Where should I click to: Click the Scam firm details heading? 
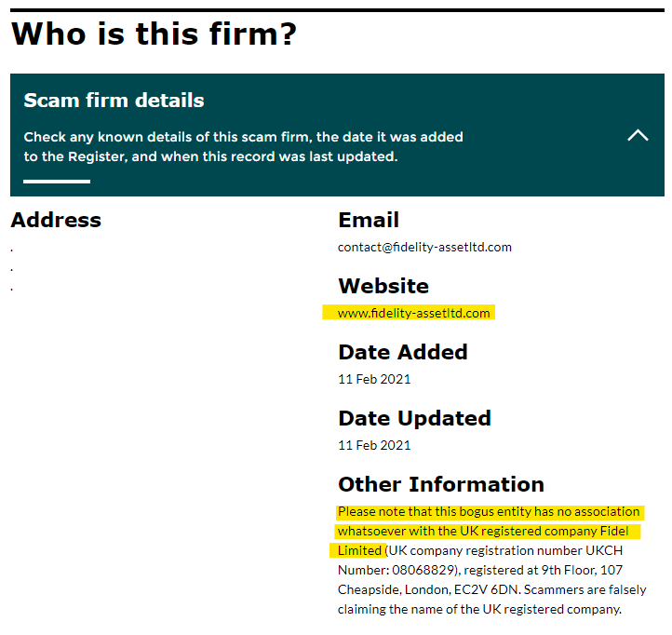tap(114, 101)
